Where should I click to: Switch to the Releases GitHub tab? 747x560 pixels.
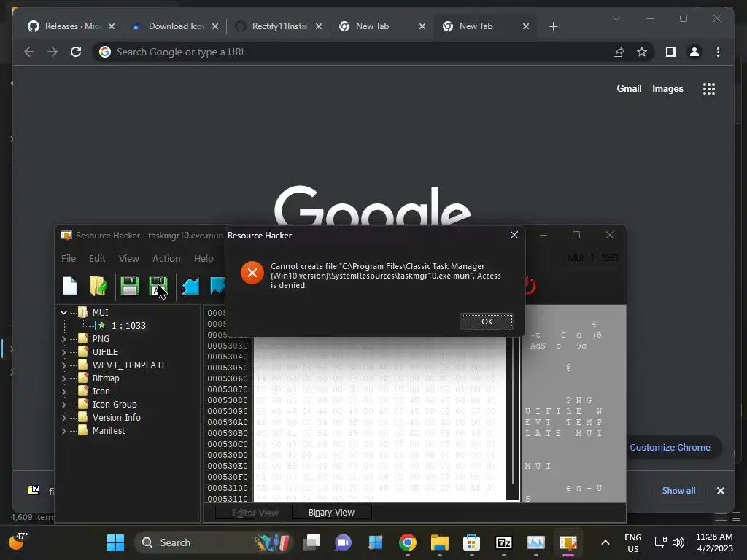71,26
